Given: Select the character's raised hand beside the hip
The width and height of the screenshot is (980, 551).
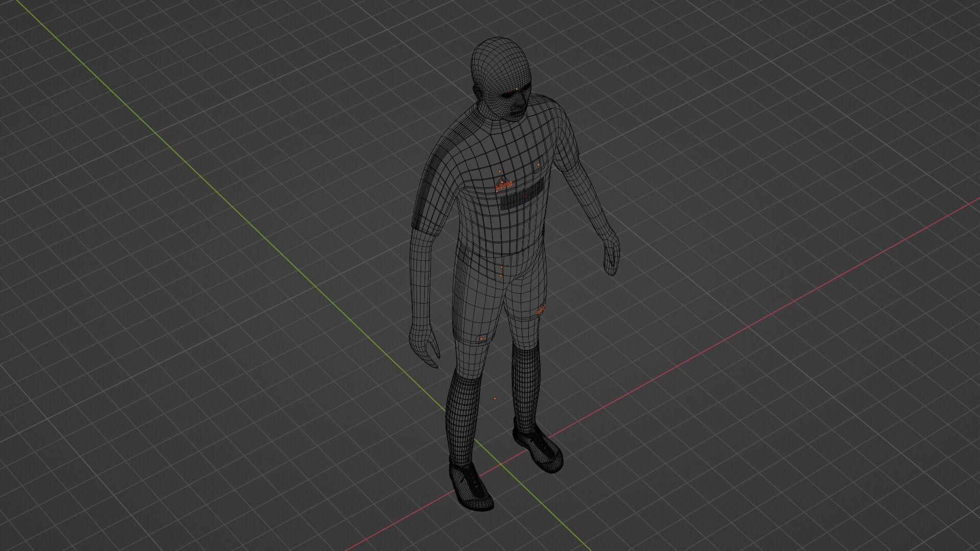Looking at the screenshot, I should tap(612, 254).
